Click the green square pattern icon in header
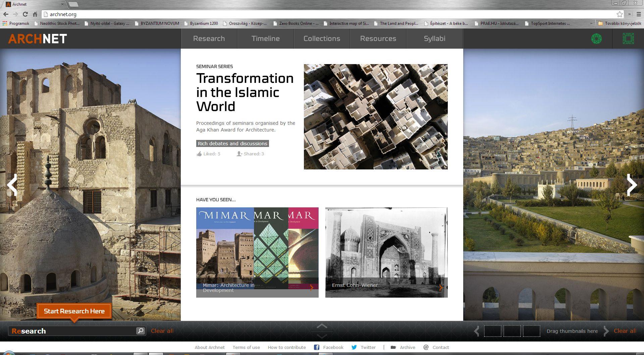This screenshot has height=355, width=644. (628, 39)
